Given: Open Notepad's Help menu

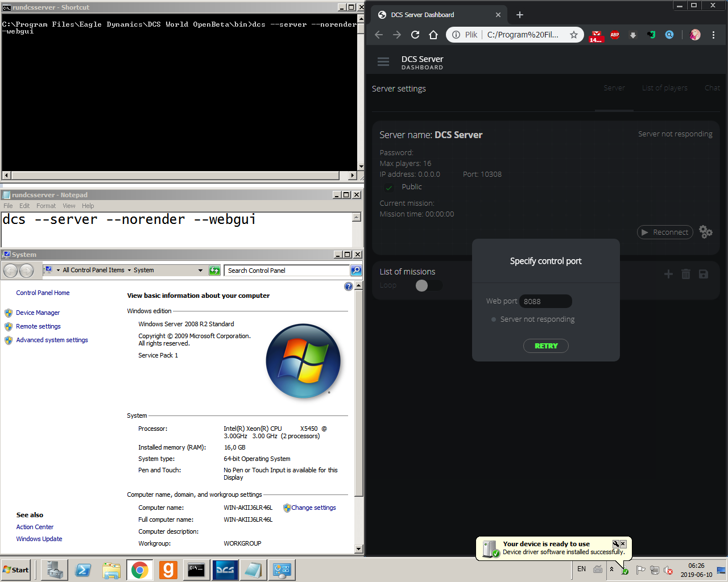Looking at the screenshot, I should click(x=88, y=206).
